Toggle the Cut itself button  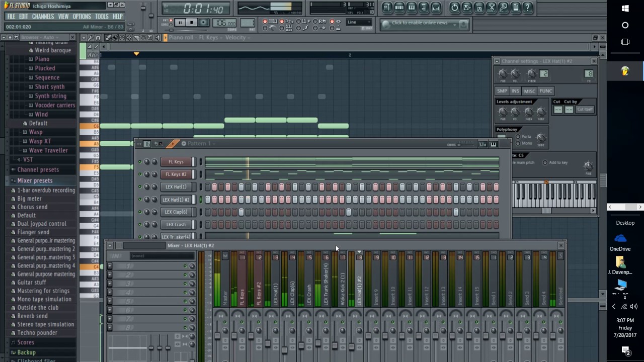[x=585, y=110]
